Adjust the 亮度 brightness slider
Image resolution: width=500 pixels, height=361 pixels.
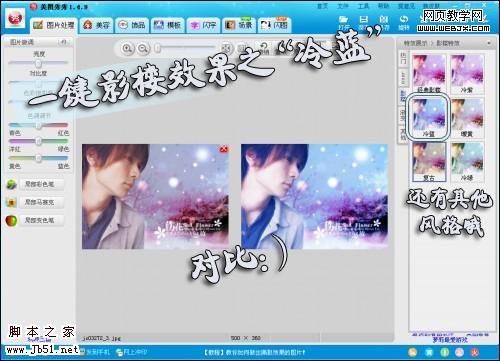point(38,63)
